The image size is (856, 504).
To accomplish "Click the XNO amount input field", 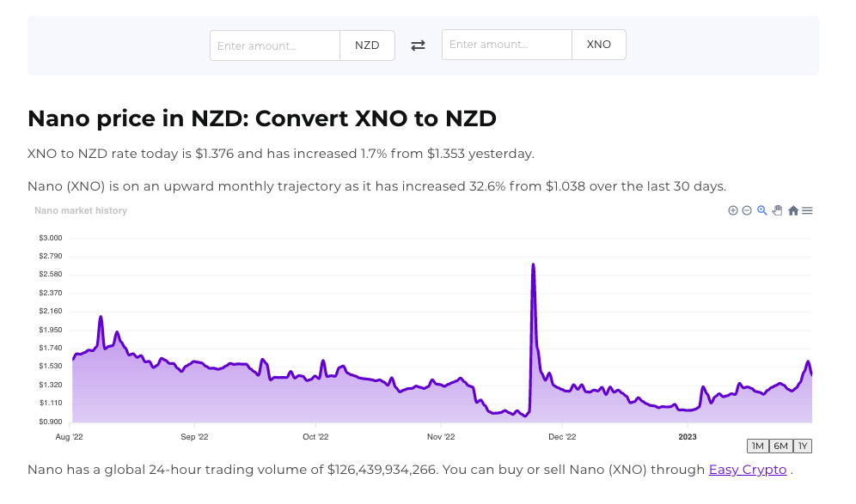I will pyautogui.click(x=507, y=45).
